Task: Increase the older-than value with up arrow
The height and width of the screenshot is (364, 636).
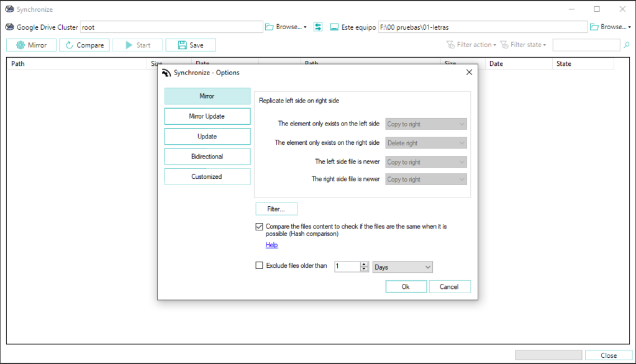Action: (364, 264)
